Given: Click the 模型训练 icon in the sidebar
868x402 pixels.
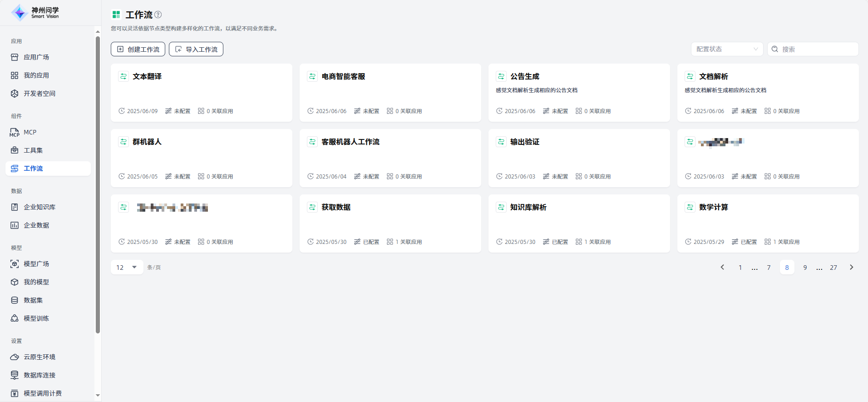Looking at the screenshot, I should 15,318.
